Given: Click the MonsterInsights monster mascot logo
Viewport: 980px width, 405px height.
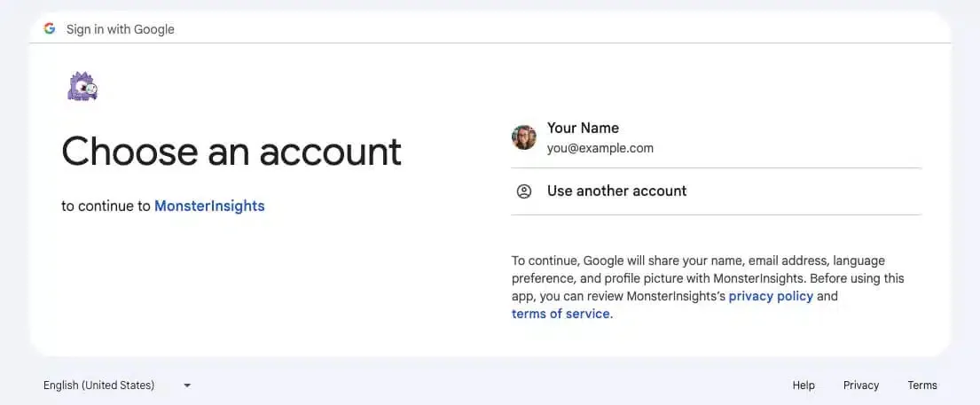Looking at the screenshot, I should click(82, 86).
